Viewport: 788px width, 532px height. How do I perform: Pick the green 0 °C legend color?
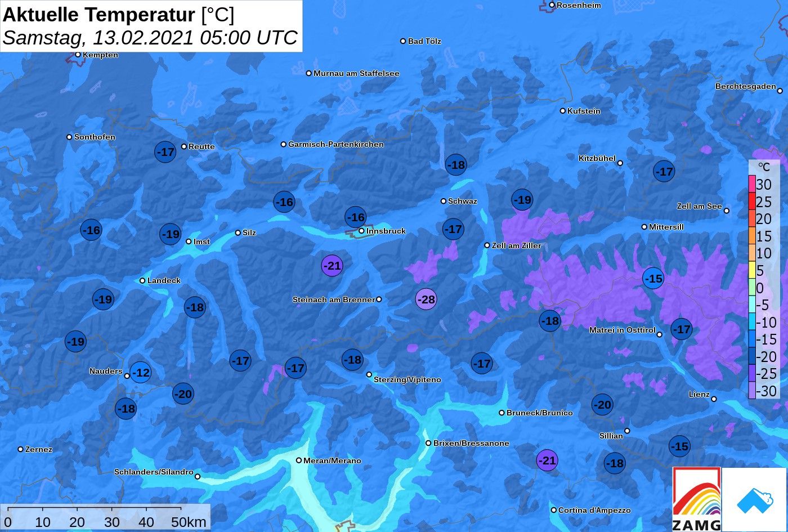752,288
